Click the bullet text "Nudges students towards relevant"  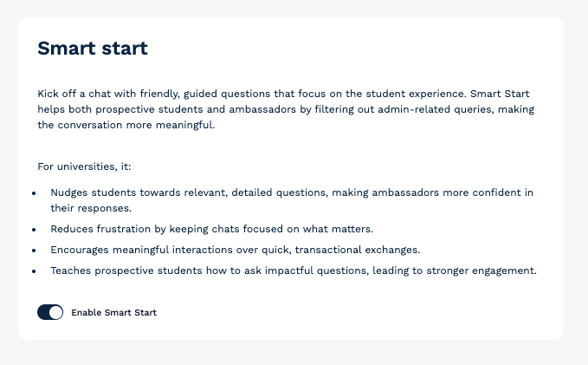[292, 200]
